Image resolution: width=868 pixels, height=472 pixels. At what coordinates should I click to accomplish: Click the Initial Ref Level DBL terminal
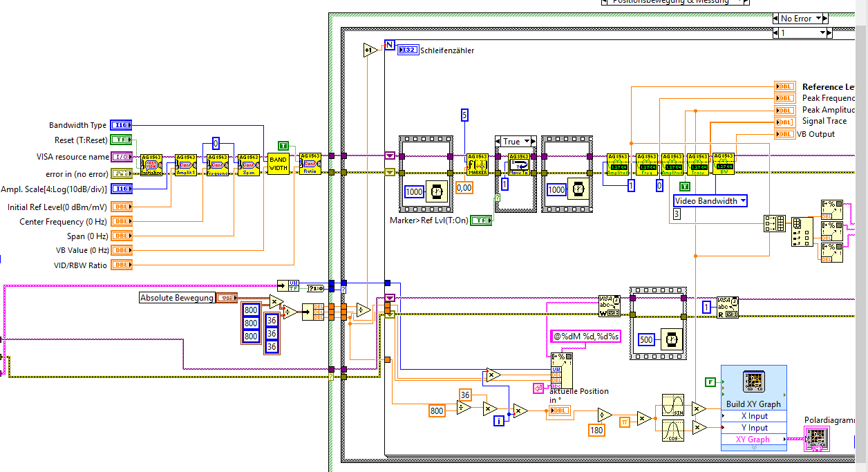pos(121,207)
